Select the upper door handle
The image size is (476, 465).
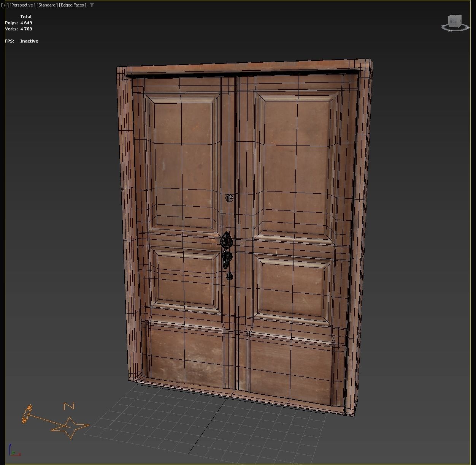tap(227, 240)
